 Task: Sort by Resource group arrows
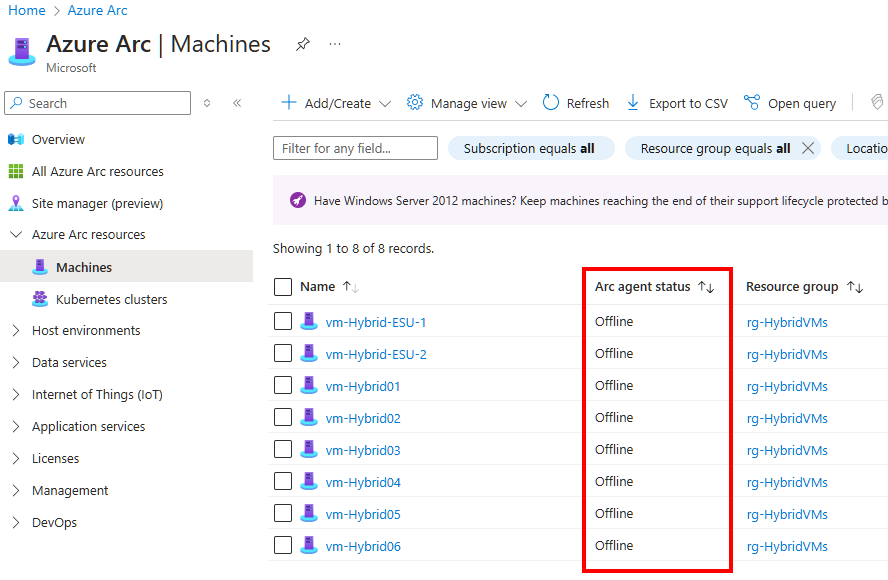click(855, 287)
